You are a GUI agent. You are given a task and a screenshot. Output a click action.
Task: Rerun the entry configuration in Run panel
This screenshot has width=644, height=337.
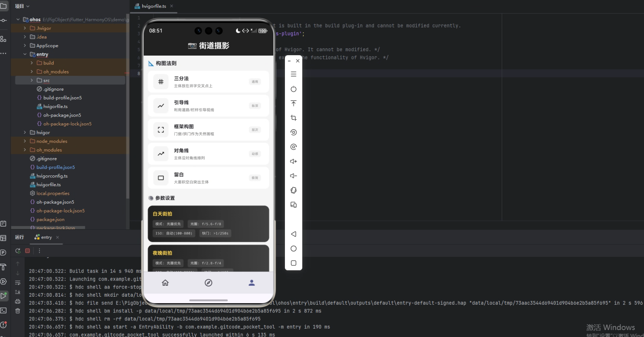(18, 251)
